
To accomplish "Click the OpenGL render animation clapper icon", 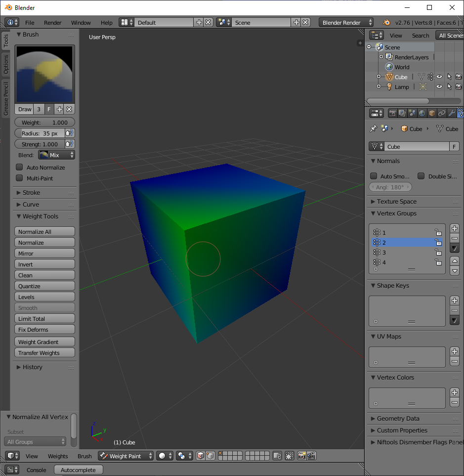I will click(311, 456).
